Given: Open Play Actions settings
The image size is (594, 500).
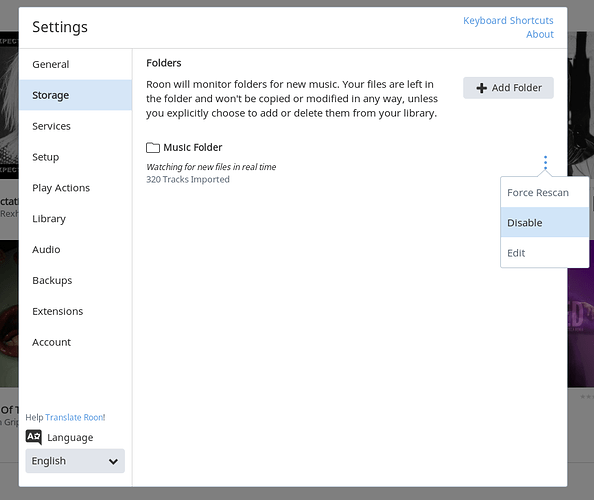Looking at the screenshot, I should pyautogui.click(x=75, y=188).
